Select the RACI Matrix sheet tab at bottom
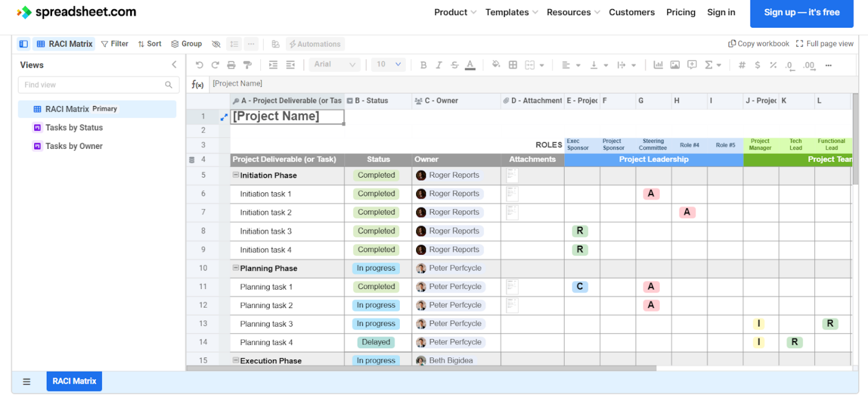 (74, 381)
